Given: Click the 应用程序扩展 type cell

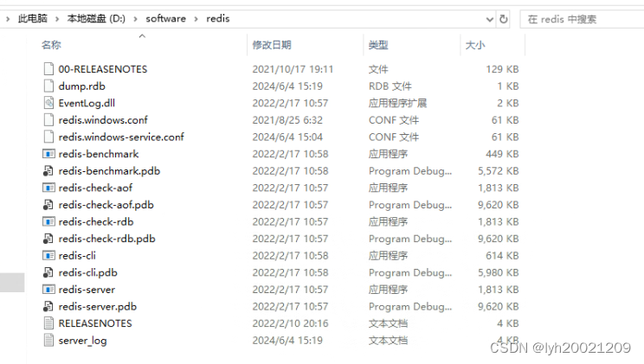Looking at the screenshot, I should point(397,103).
